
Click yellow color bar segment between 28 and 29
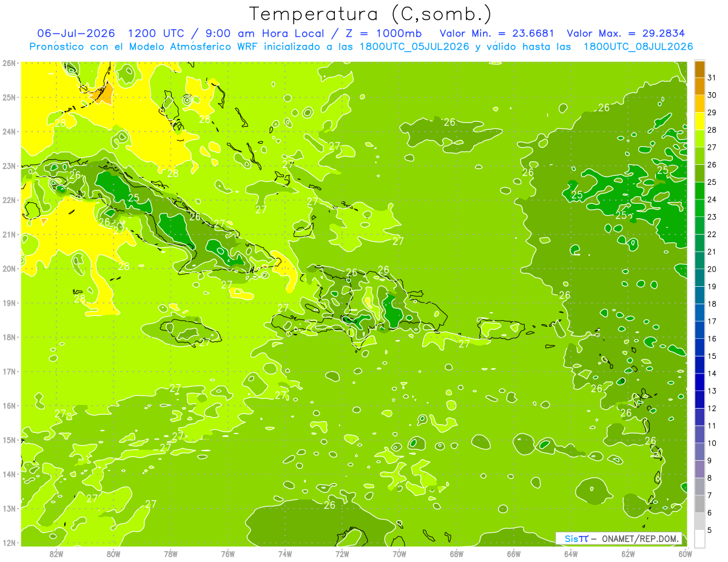coord(699,121)
